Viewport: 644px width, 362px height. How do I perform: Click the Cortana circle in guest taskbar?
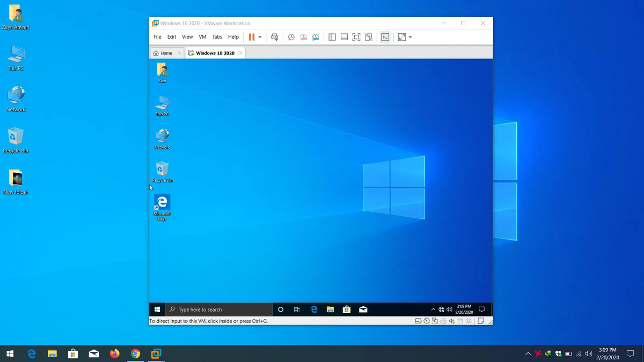(280, 309)
